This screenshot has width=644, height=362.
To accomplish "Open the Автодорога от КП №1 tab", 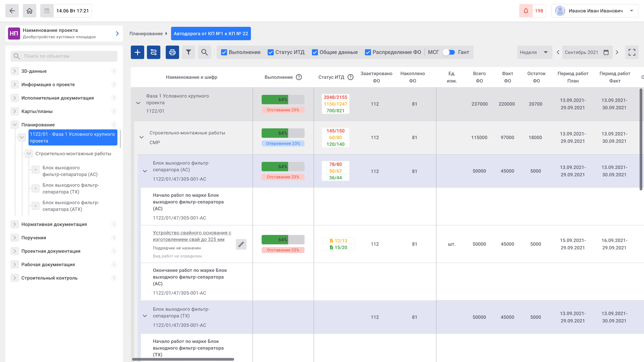I will pyautogui.click(x=211, y=33).
